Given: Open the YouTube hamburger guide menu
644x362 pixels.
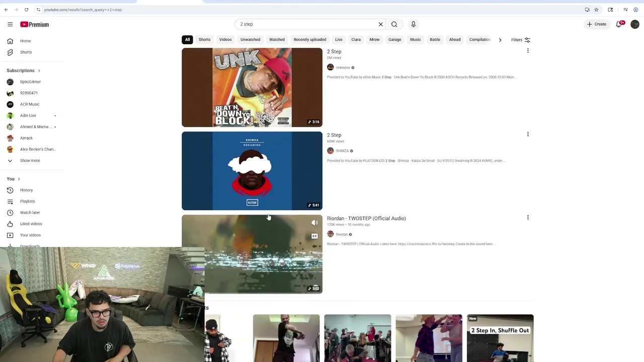Looking at the screenshot, I should click(x=10, y=24).
